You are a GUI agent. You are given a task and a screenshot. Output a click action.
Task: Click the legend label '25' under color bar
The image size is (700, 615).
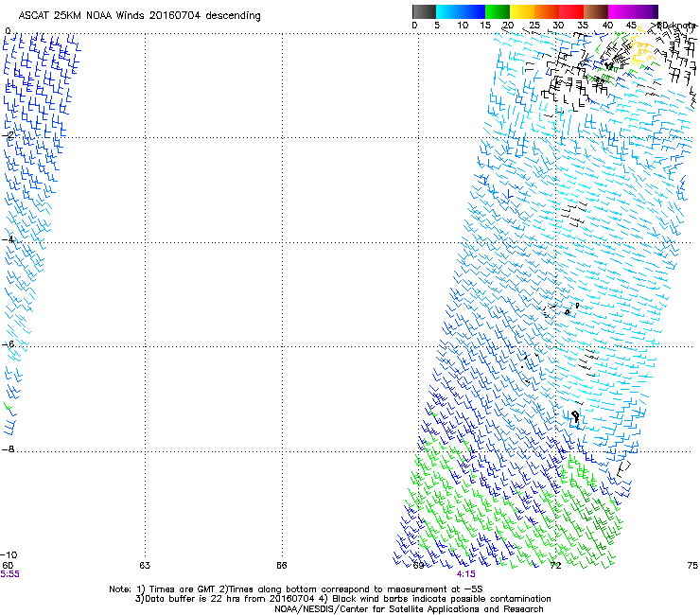534,26
